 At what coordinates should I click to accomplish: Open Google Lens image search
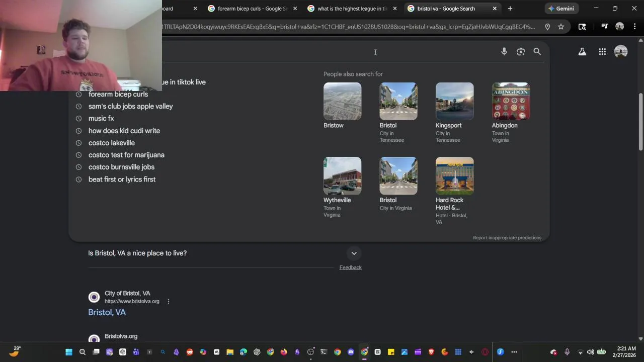pos(521,52)
